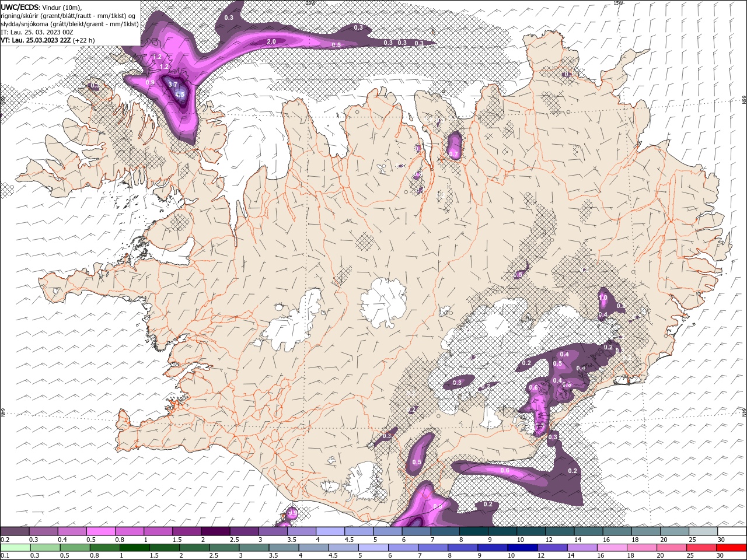This screenshot has height=560, width=747.
Task: Click the 2.0 snowfall value on the map
Action: point(271,42)
